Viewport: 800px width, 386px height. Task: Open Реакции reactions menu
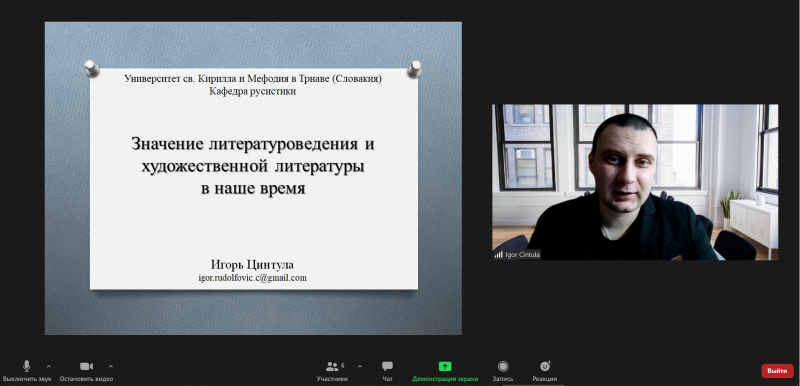[544, 371]
